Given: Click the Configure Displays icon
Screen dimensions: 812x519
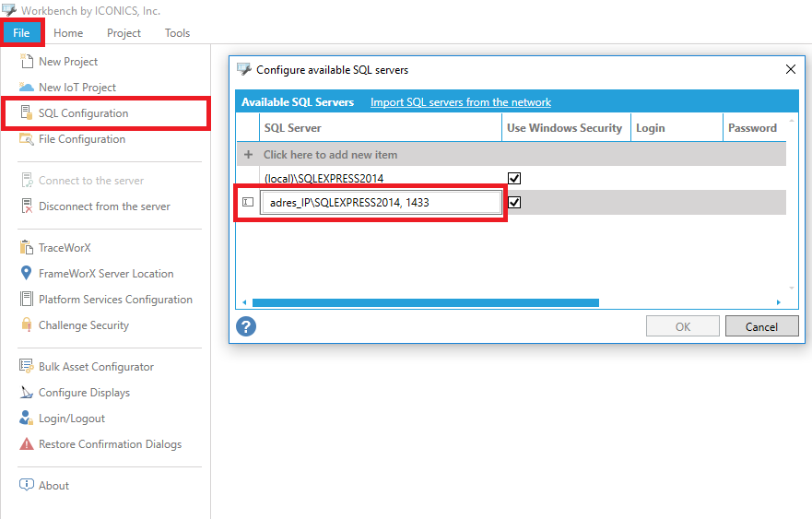Looking at the screenshot, I should point(27,392).
